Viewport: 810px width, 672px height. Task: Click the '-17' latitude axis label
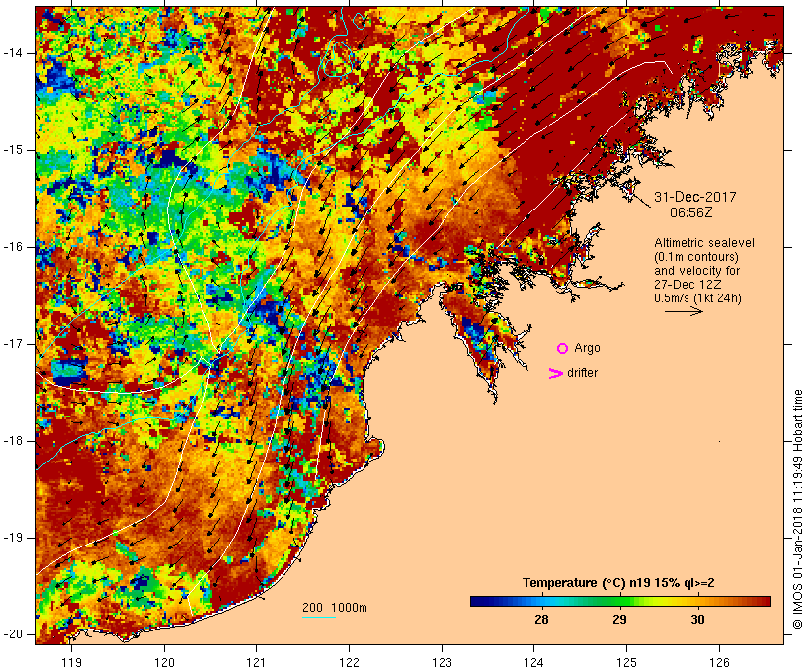(12, 344)
